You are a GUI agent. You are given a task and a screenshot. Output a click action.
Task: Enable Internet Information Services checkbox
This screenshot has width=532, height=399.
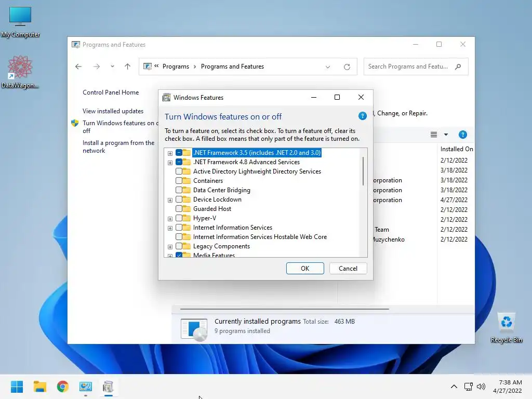(179, 228)
